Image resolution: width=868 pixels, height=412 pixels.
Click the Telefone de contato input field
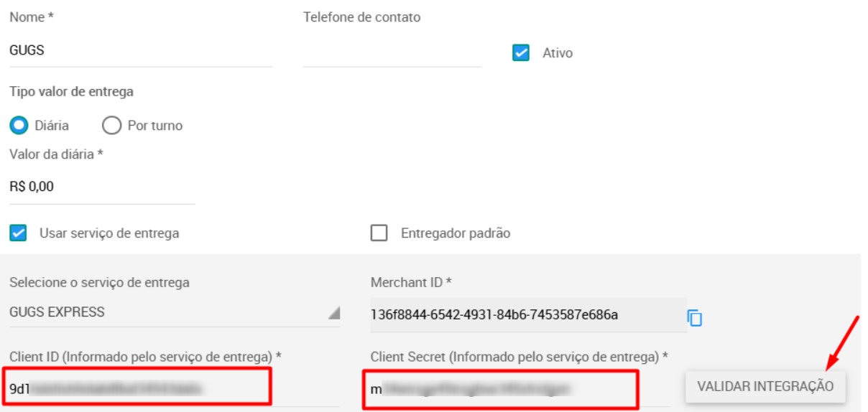point(392,52)
